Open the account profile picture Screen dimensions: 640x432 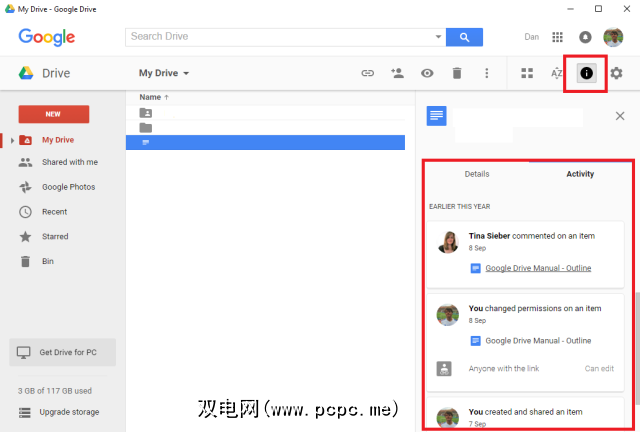click(x=613, y=37)
